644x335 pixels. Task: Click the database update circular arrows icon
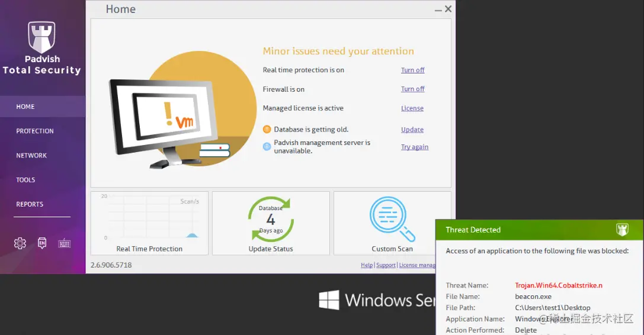tap(271, 219)
